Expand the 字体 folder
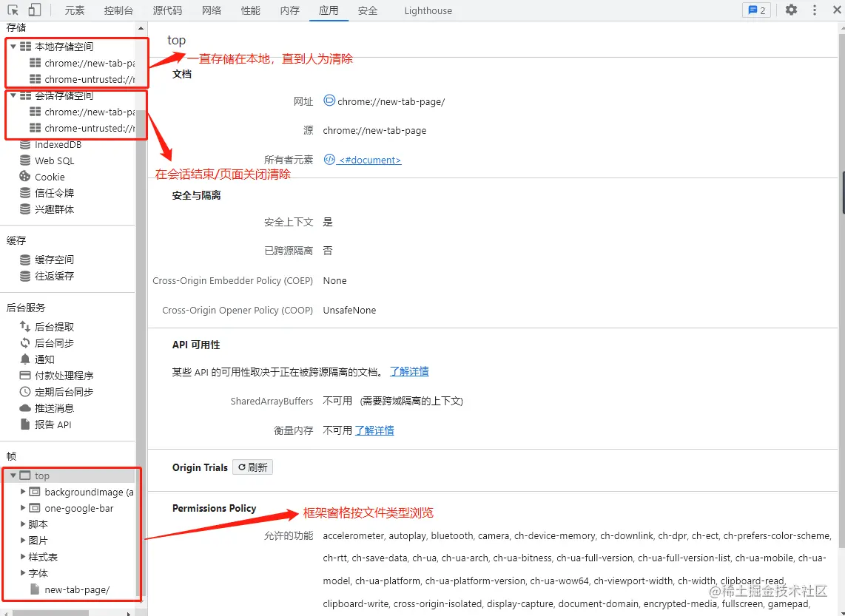This screenshot has width=845, height=616. point(23,572)
